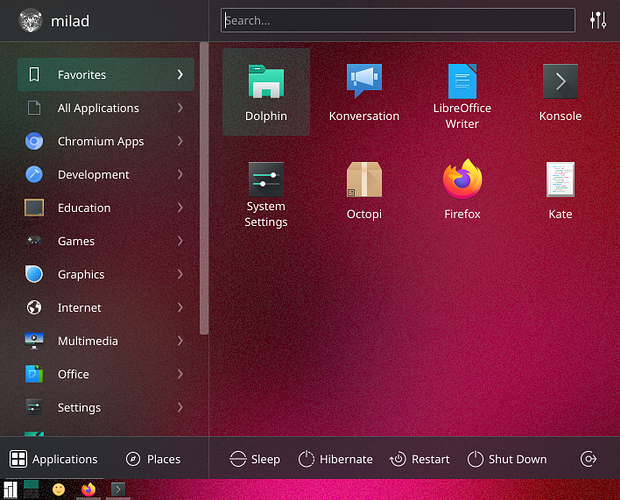This screenshot has width=620, height=500.
Task: Click the category list scrollbar
Action: point(204,188)
